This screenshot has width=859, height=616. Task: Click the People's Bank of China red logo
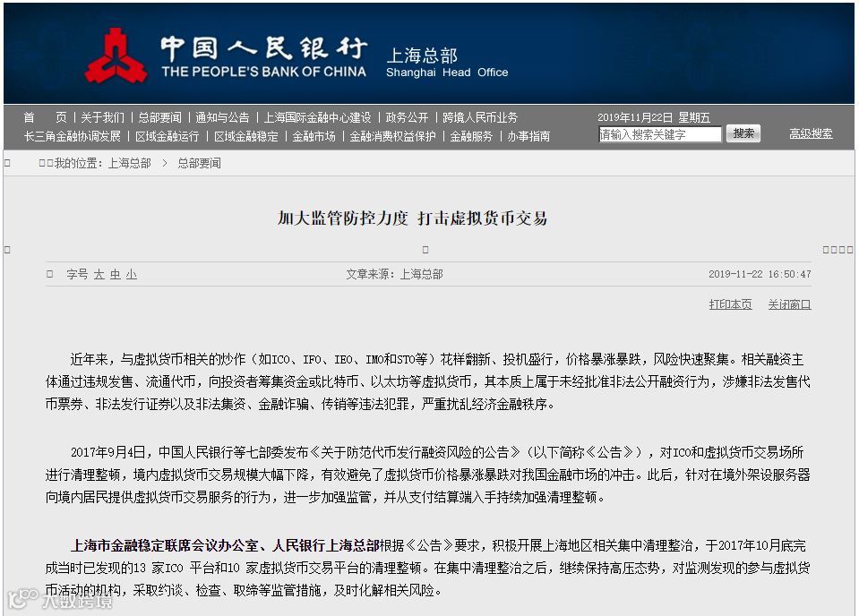[116, 56]
